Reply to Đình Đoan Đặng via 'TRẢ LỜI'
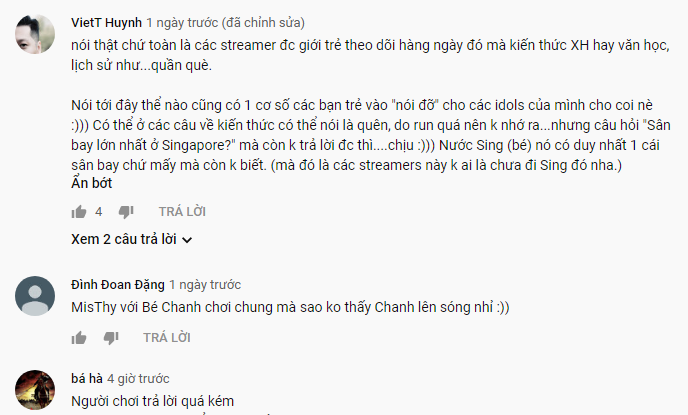688x415 pixels. pos(167,338)
